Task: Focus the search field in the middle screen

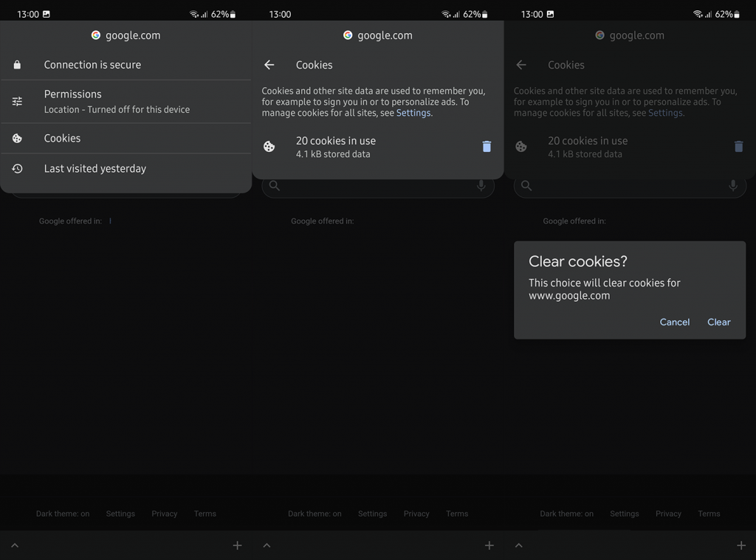Action: (x=377, y=187)
